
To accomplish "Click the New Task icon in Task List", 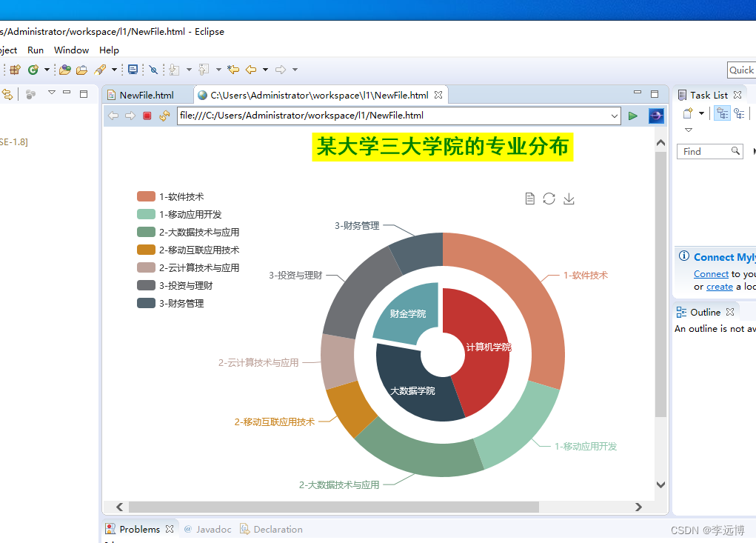I will tap(687, 113).
